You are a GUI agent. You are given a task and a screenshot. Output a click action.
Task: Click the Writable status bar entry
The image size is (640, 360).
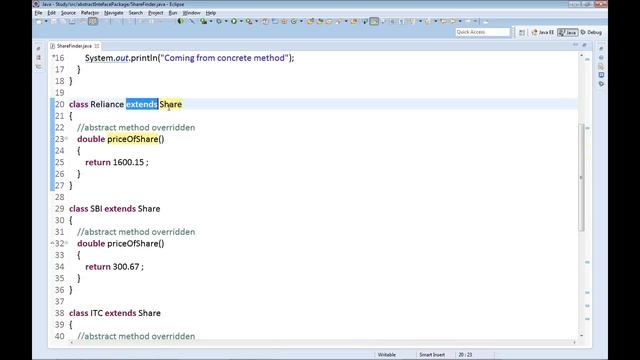387,355
